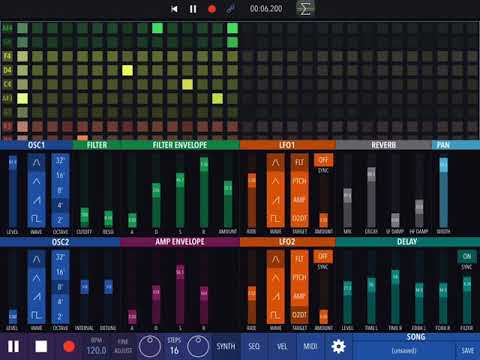Select the sawtooth waveform in OSC1
480x360 pixels.
pyautogui.click(x=36, y=200)
